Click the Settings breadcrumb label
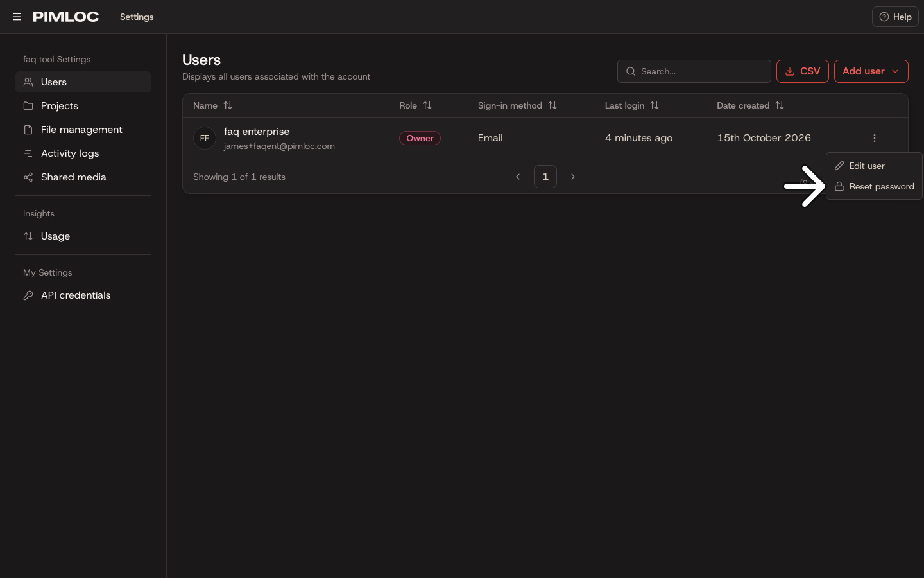The image size is (924, 578). [137, 17]
